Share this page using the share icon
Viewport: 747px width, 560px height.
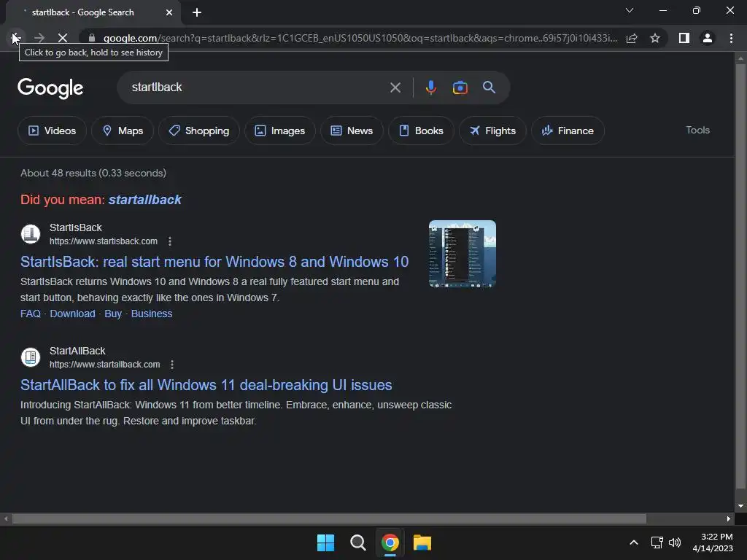coord(632,38)
